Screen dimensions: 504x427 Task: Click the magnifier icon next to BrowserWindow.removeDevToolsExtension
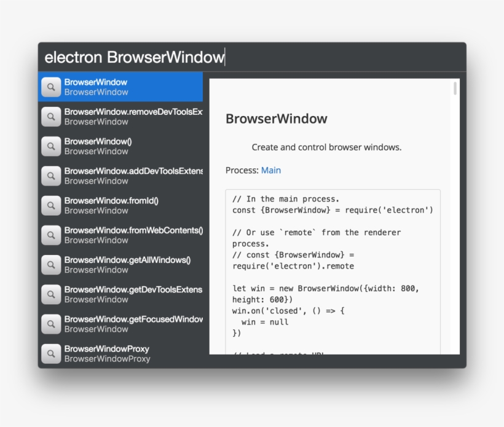51,117
